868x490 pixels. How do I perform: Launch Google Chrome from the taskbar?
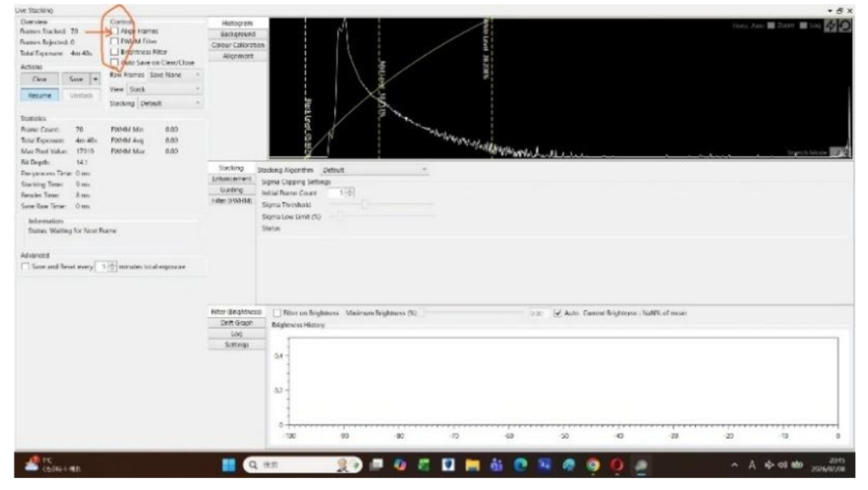point(593,465)
